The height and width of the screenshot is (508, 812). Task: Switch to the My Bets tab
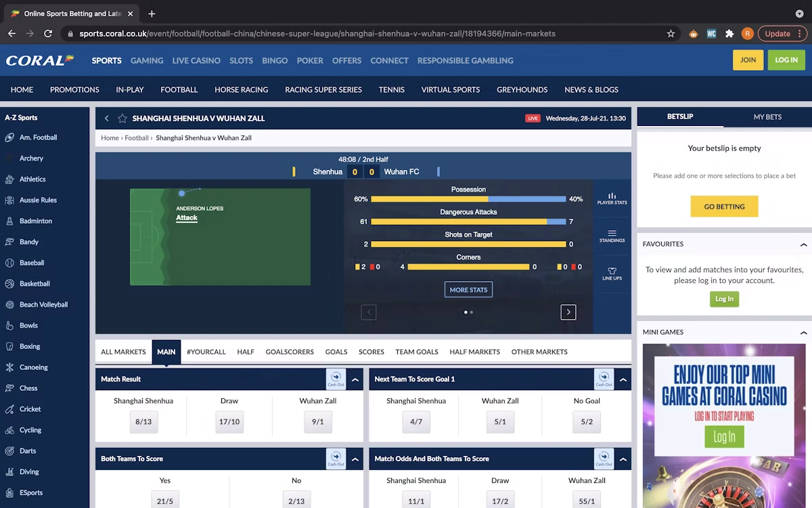[x=767, y=117]
